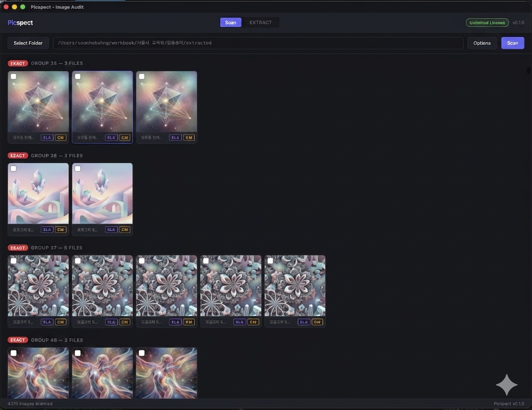The width and height of the screenshot is (532, 410).
Task: Click the SLA badge on the first Group 38 image
Action: (47, 229)
